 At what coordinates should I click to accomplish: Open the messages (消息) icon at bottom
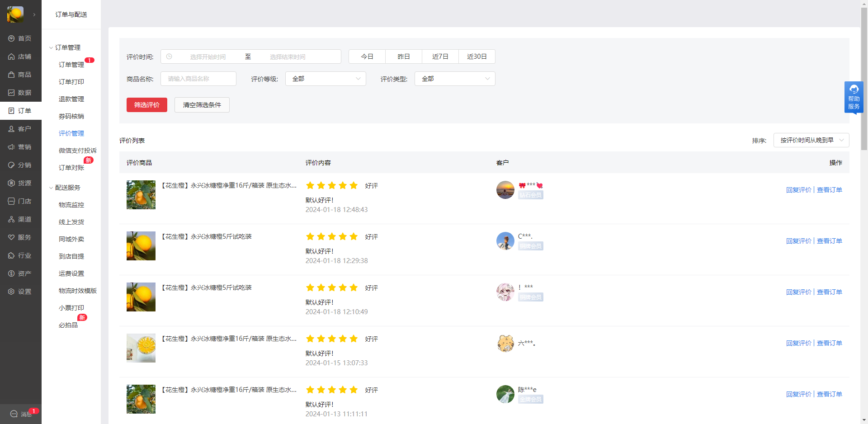pyautogui.click(x=14, y=414)
